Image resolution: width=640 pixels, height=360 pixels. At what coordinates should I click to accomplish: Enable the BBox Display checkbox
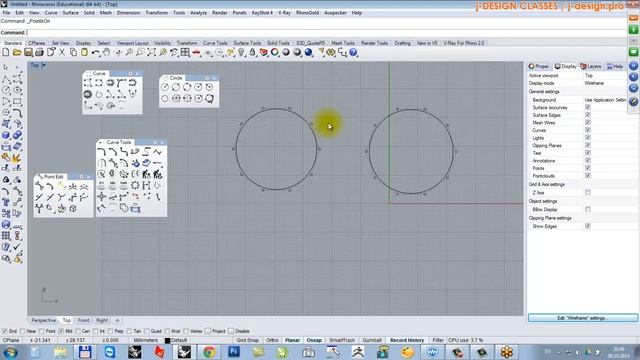pos(588,209)
